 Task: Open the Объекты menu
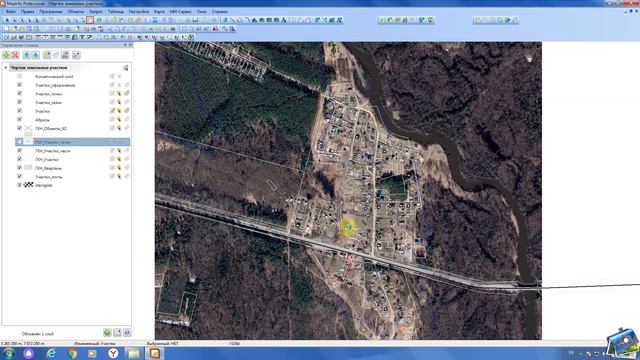tap(76, 12)
